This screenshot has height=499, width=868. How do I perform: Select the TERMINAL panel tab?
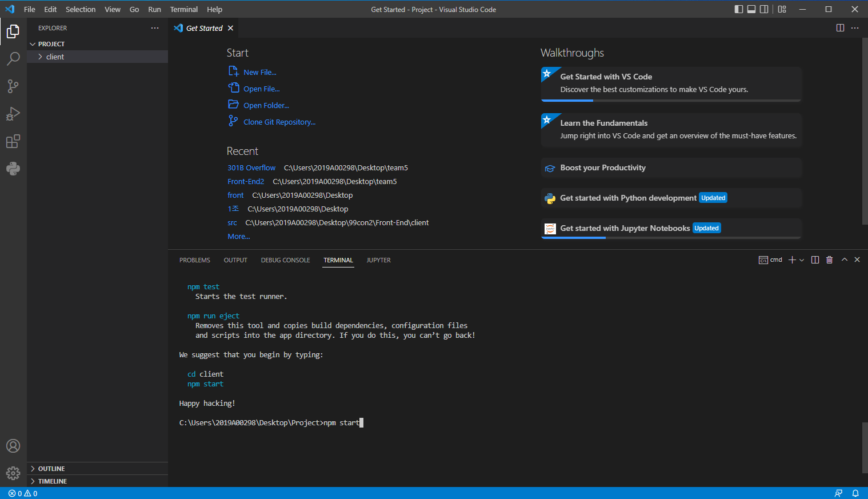pos(338,260)
